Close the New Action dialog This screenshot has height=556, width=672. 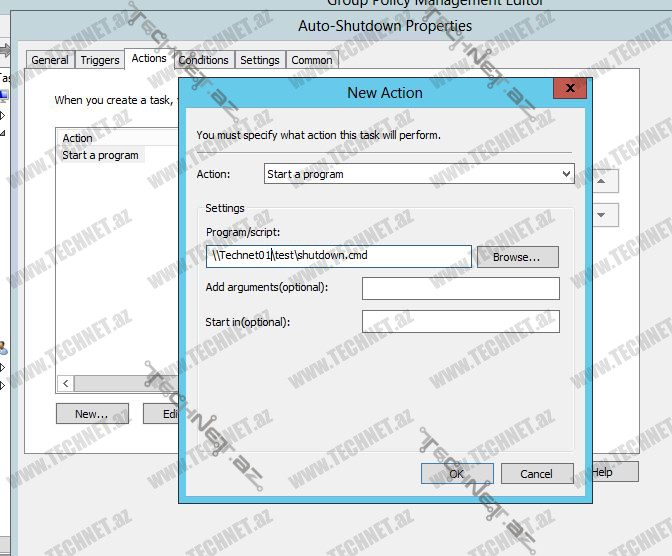570,90
